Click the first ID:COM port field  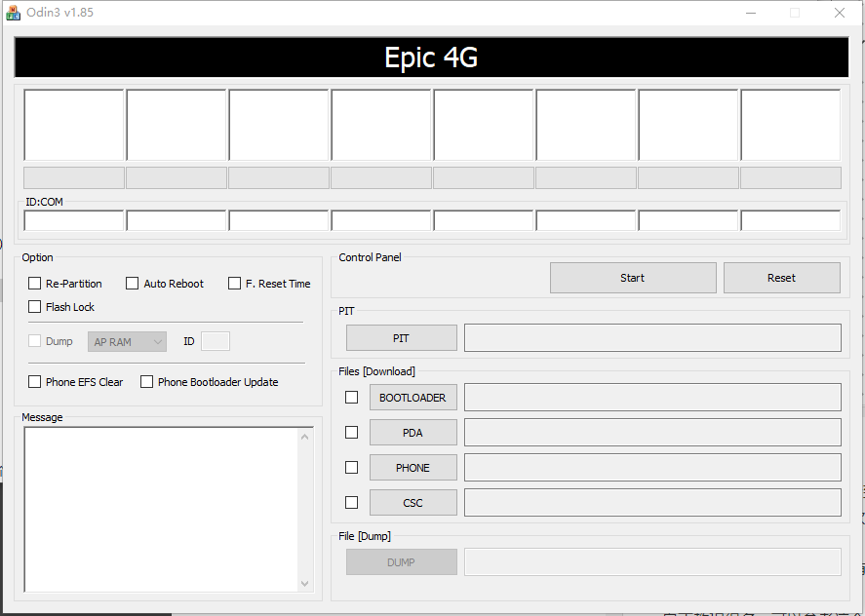[74, 220]
